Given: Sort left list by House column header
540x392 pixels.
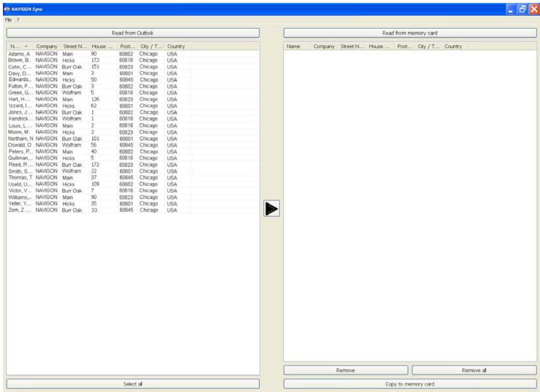Looking at the screenshot, I should [x=102, y=46].
